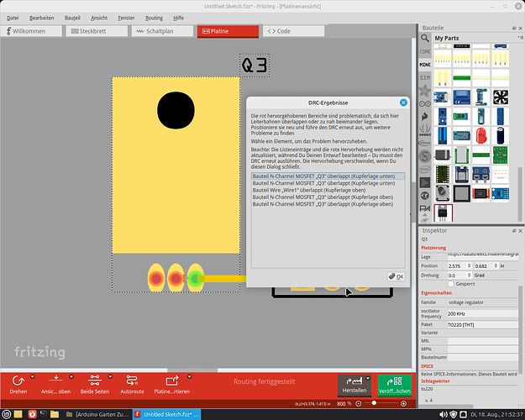525x420 pixels.
Task: Open the Ansicht menu
Action: click(99, 18)
